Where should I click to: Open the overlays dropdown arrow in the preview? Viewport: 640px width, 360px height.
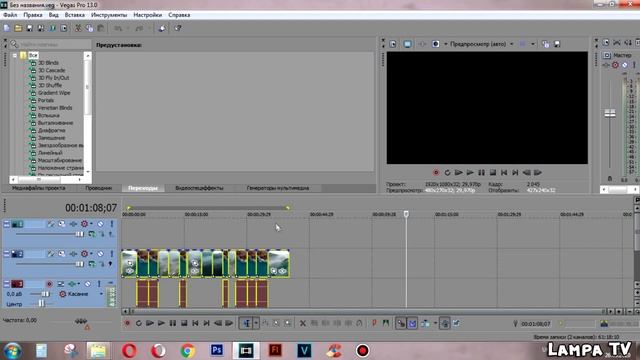pyautogui.click(x=533, y=44)
